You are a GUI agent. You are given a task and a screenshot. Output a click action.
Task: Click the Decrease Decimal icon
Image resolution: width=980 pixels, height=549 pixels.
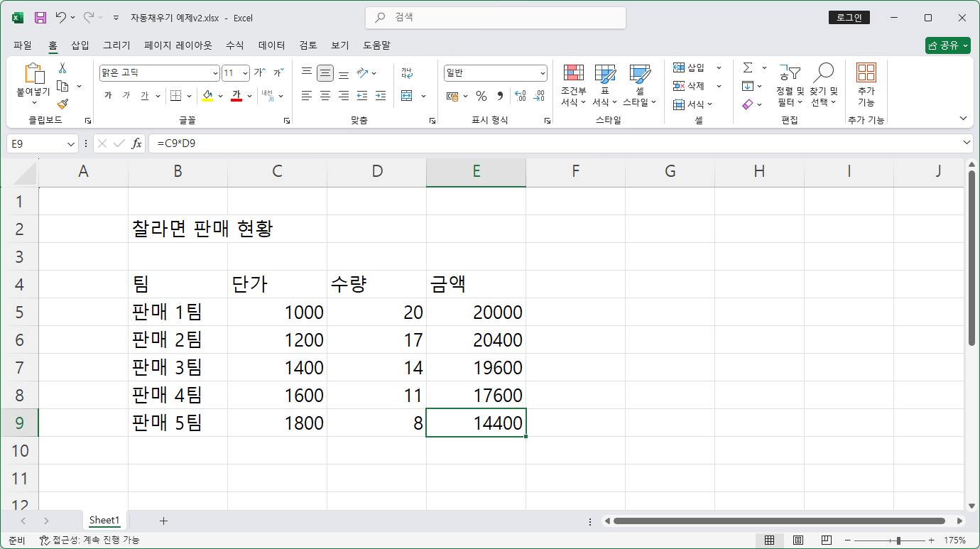[x=539, y=96]
